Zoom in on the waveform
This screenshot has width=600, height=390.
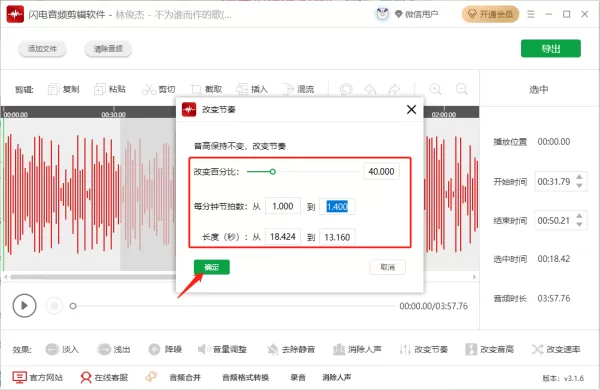click(x=435, y=89)
